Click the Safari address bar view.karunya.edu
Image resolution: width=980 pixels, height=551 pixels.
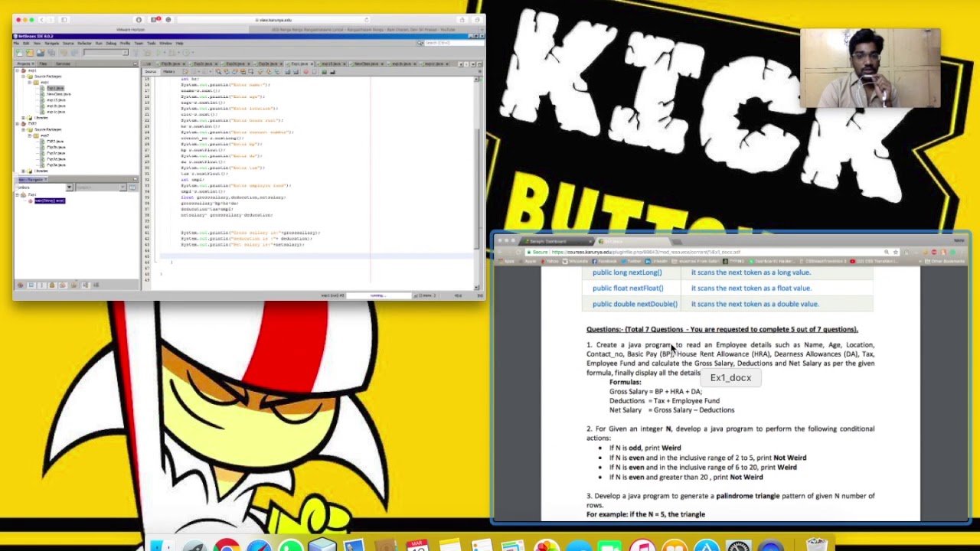[x=276, y=20]
